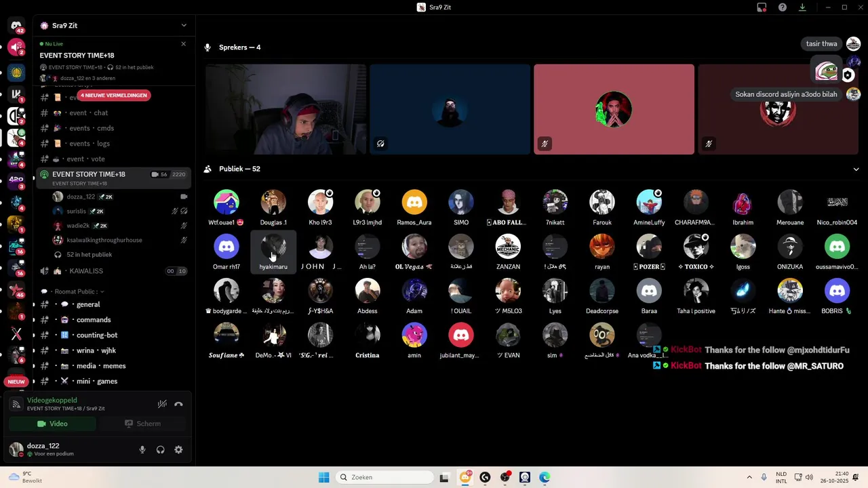Open audience member Ramos_Aura avatar
This screenshot has width=868, height=488.
[x=414, y=202]
